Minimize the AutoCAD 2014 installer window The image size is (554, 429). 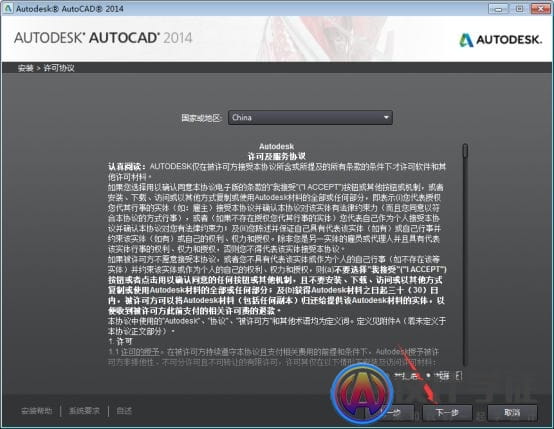click(498, 8)
